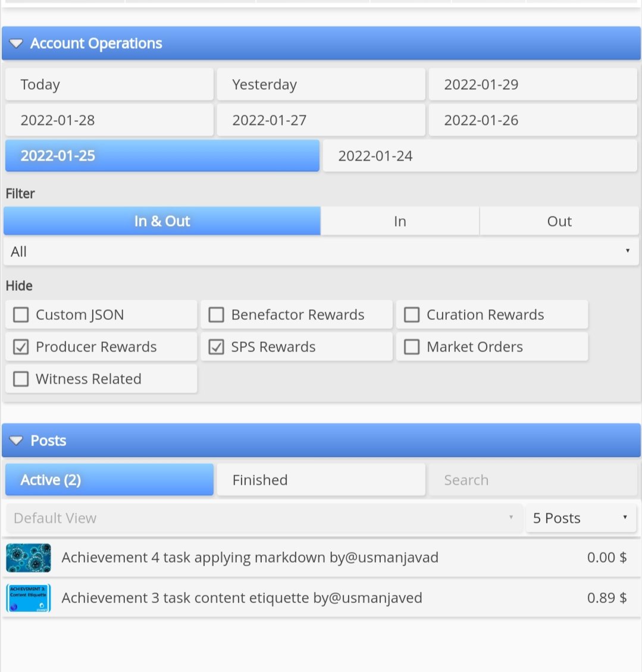This screenshot has width=642, height=672.
Task: Switch to Finished posts tab
Action: (321, 479)
